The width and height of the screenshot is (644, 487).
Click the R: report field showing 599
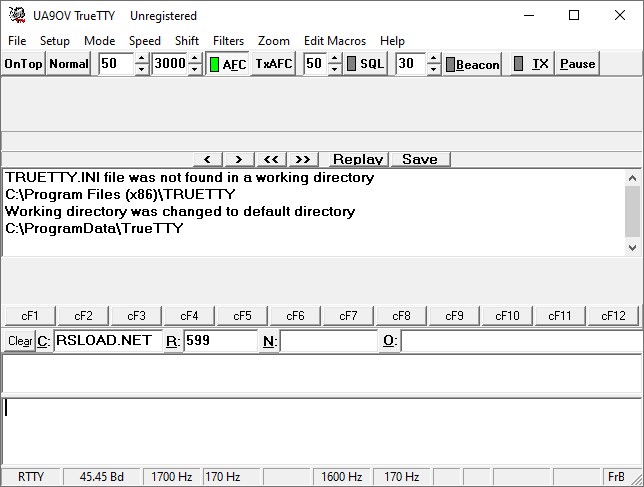[221, 341]
